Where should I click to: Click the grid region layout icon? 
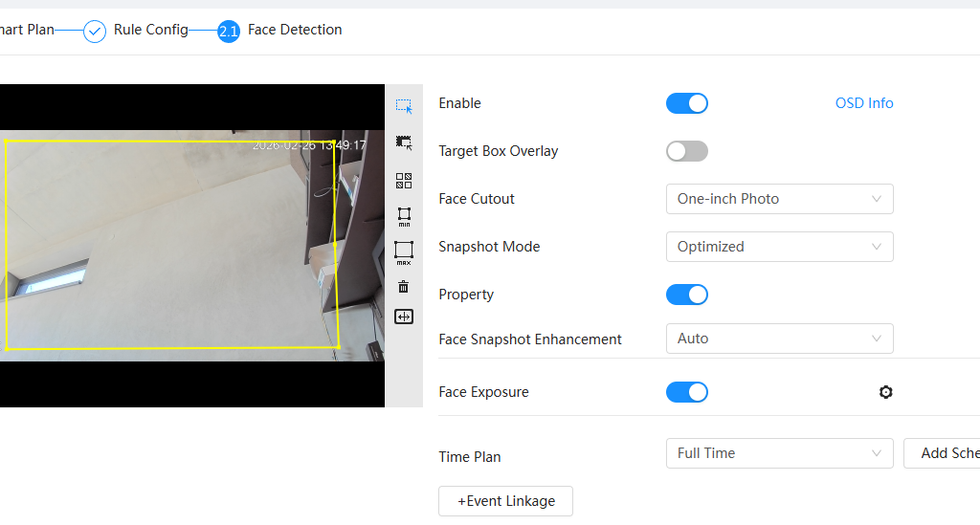404,181
